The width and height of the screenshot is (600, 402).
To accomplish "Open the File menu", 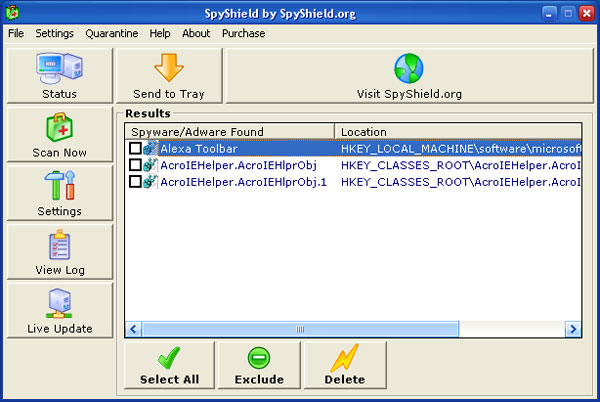I will tap(16, 34).
